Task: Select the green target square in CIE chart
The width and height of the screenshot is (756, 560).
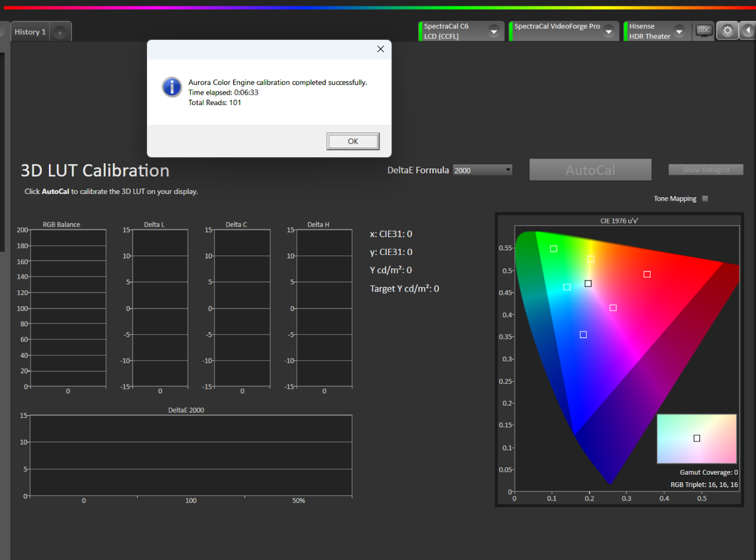Action: click(x=553, y=249)
